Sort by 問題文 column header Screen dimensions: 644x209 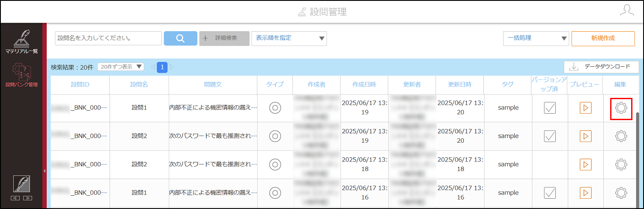click(x=213, y=85)
